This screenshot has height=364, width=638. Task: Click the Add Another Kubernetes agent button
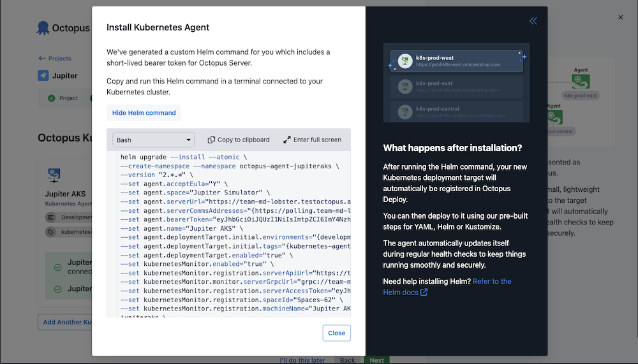coord(65,322)
